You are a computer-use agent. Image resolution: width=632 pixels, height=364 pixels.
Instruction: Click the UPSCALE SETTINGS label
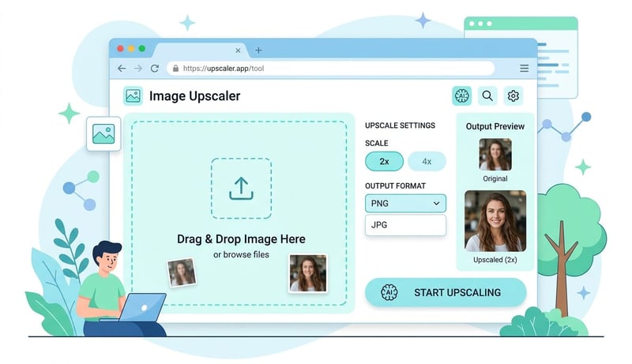coord(400,126)
